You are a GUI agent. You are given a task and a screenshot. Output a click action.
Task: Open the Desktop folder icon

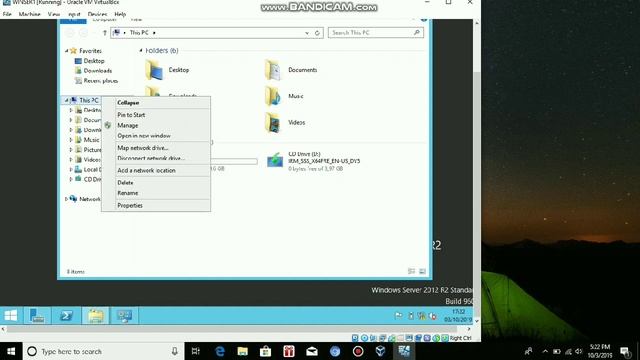point(154,70)
